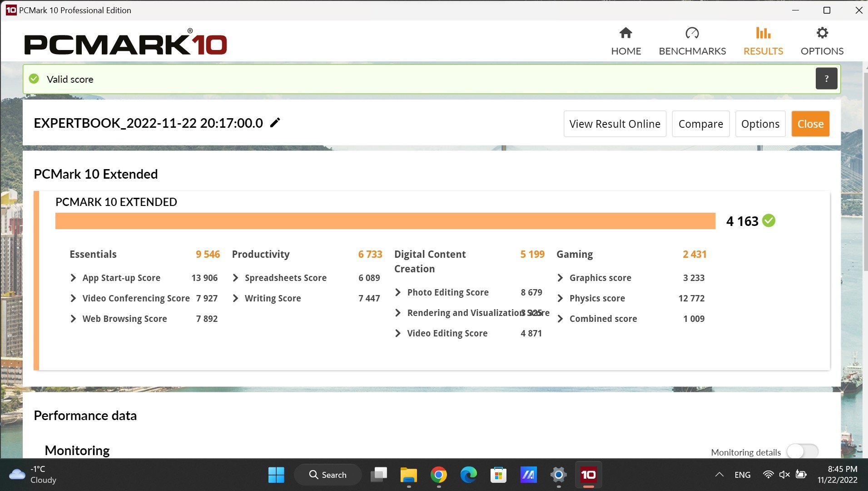The height and width of the screenshot is (491, 868).
Task: Toggle Monitoring details switch
Action: point(803,452)
